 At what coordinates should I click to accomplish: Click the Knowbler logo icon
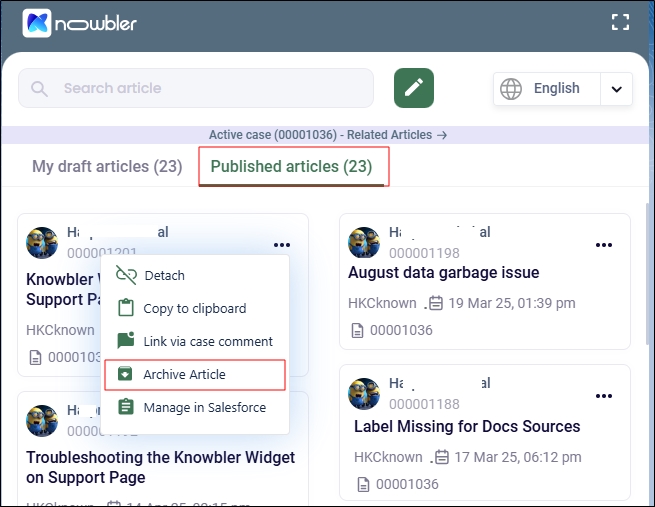pos(37,23)
